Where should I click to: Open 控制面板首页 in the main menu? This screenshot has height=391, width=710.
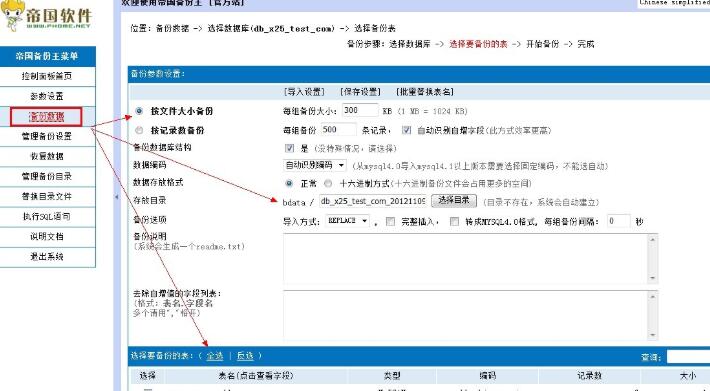tap(47, 76)
